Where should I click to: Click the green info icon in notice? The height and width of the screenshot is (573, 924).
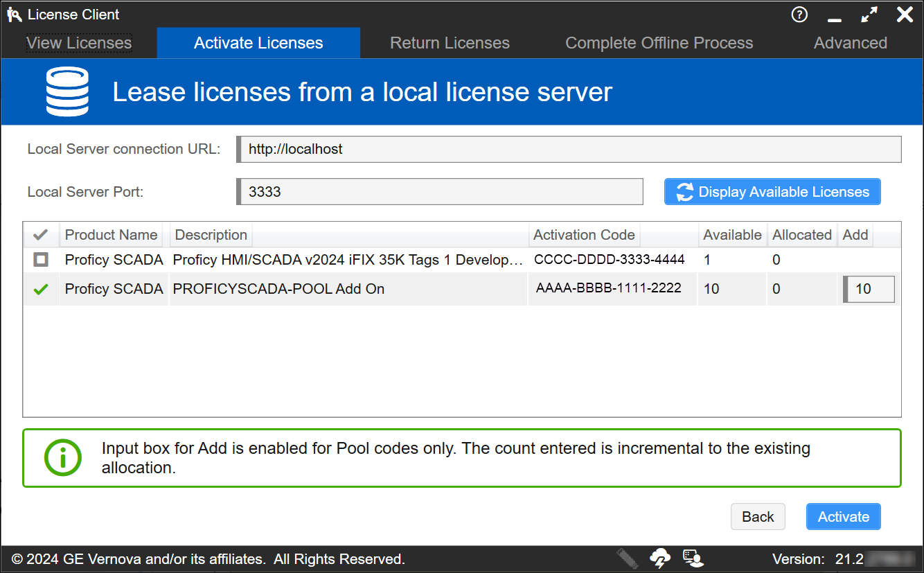[x=63, y=457]
